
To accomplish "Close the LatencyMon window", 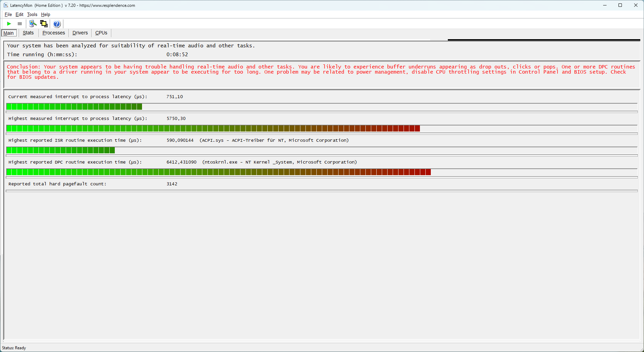I will (636, 5).
